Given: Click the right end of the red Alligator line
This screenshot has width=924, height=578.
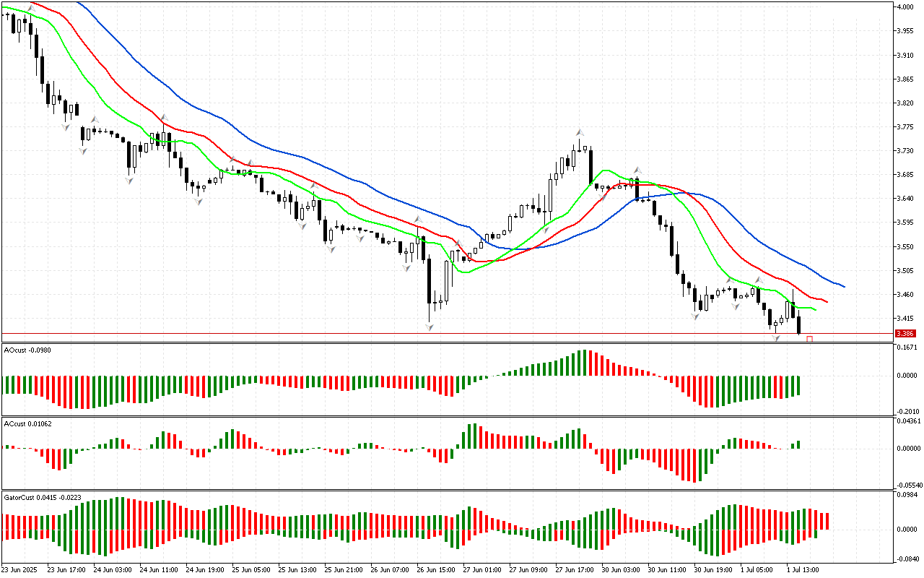Looking at the screenshot, I should coord(827,302).
